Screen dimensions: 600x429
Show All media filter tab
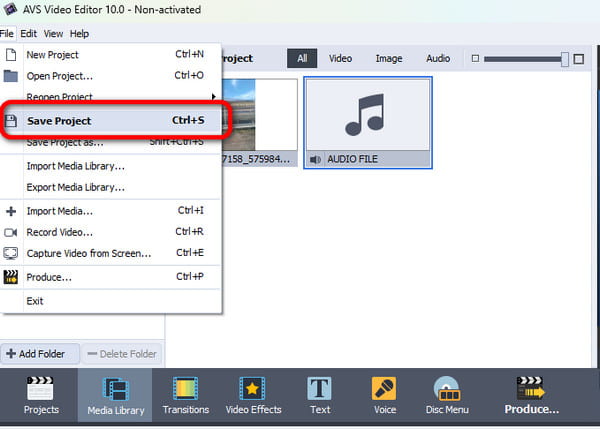click(x=302, y=58)
